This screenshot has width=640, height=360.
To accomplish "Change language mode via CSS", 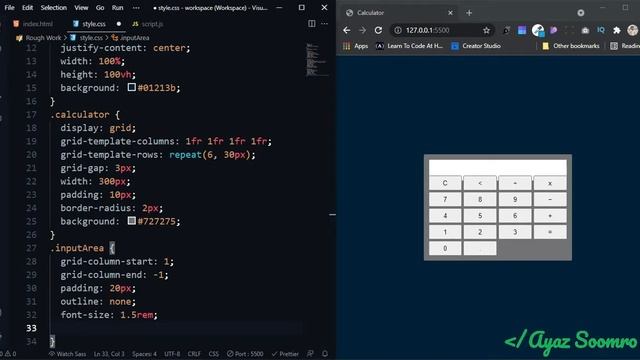I will (x=213, y=354).
